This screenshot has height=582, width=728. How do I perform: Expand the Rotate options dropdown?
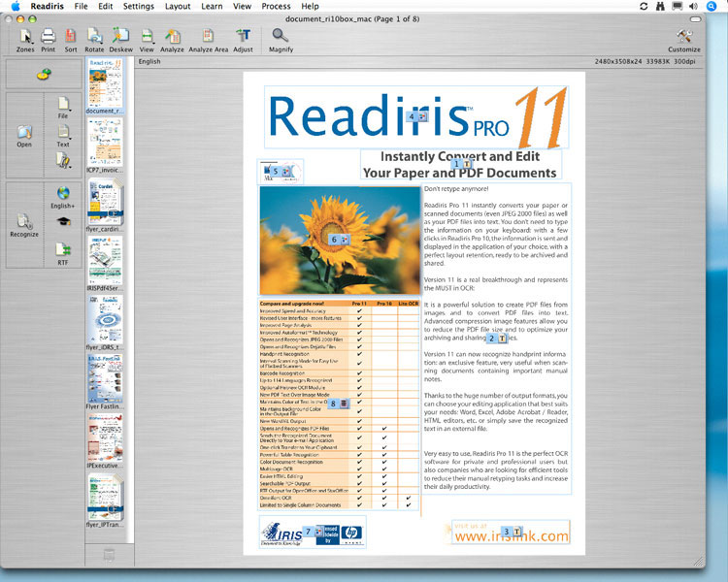[x=94, y=36]
